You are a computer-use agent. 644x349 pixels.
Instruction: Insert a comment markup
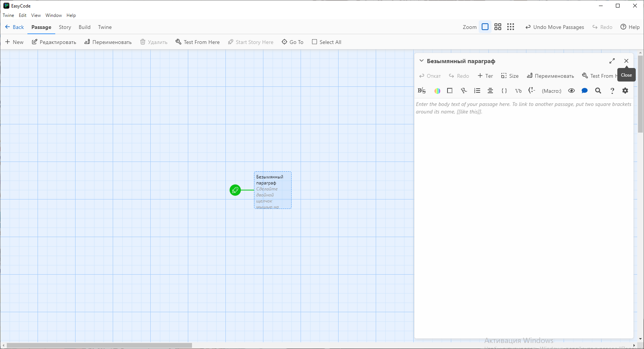531,91
